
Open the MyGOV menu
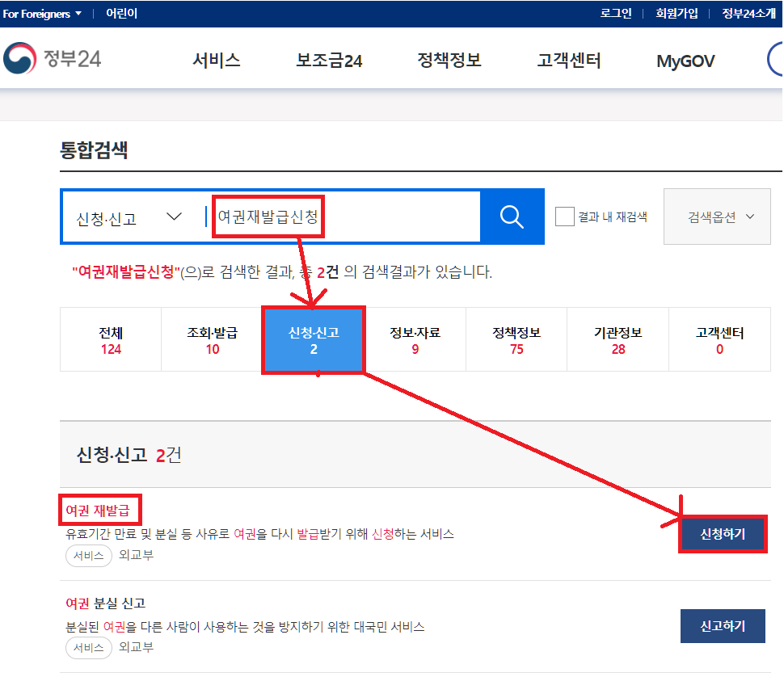tap(685, 60)
